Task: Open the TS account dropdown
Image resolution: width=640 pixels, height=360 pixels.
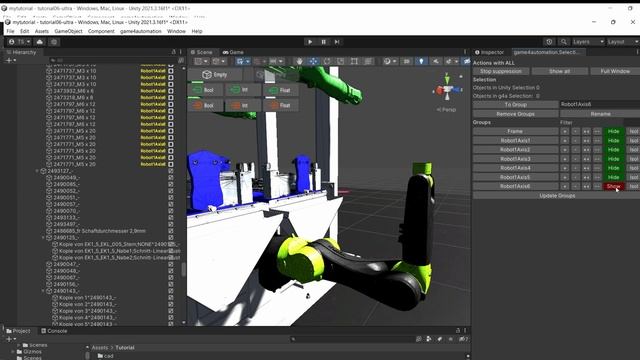Action: tap(19, 42)
